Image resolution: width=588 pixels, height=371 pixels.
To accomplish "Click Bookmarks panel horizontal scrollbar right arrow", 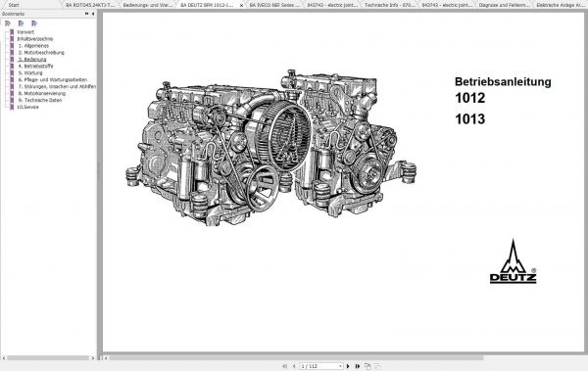I will (x=93, y=358).
